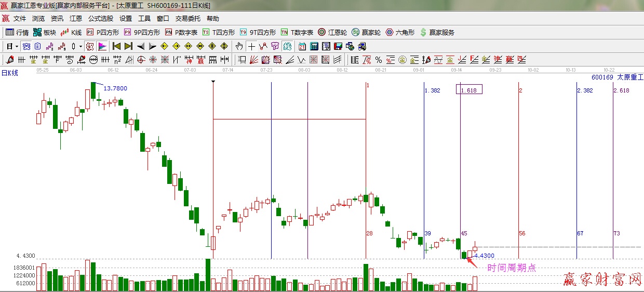
Task: Open the 公式选股 menu
Action: click(100, 19)
